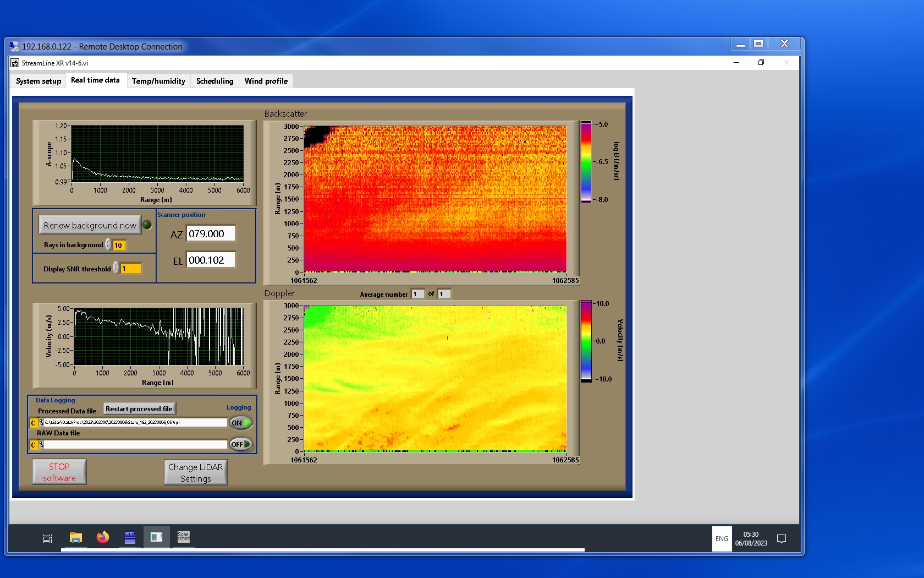924x578 pixels.
Task: Click the Renew background indicator LED
Action: 147,225
